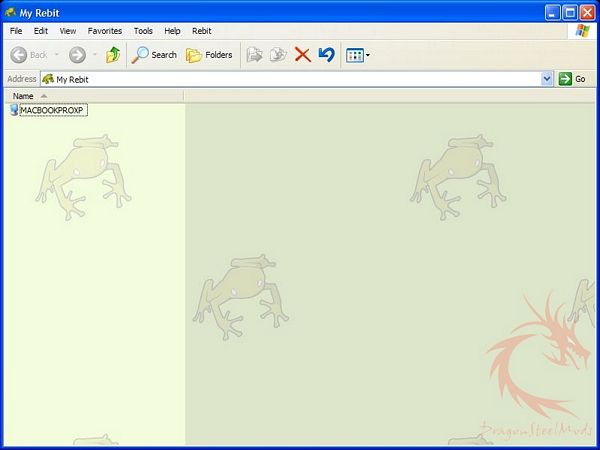
Task: Toggle the Folders pane
Action: [x=209, y=55]
